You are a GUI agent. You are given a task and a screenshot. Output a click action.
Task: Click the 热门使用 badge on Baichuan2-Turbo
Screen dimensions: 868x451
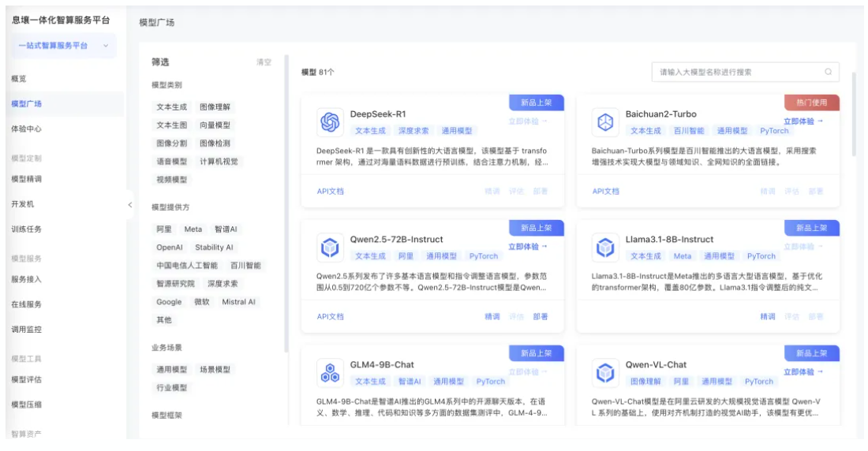(x=811, y=102)
